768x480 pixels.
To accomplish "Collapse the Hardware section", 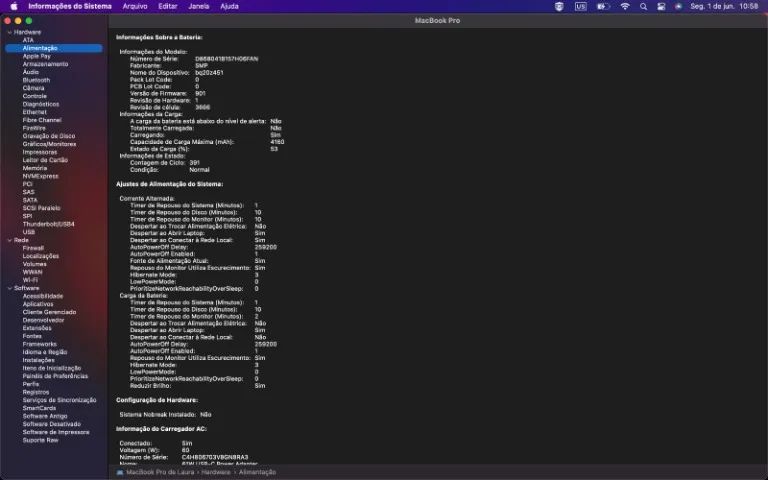I will pyautogui.click(x=9, y=32).
